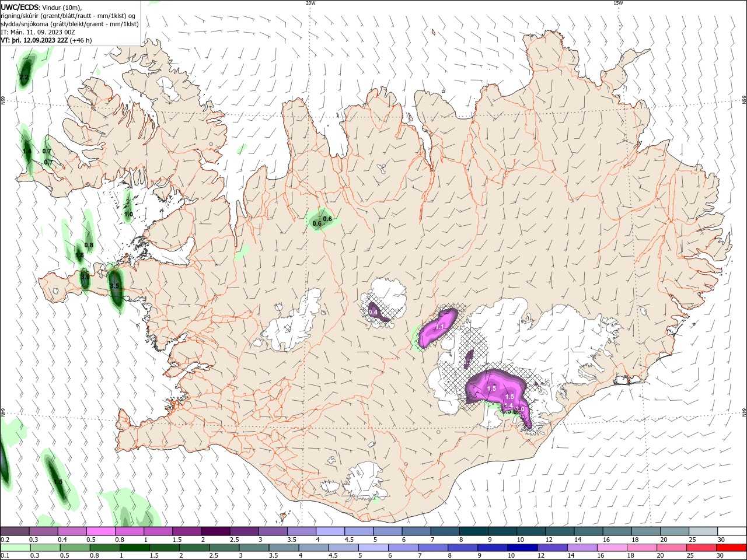
Task: Pick the light pink swatch at rain value 16
Action: pos(612,548)
